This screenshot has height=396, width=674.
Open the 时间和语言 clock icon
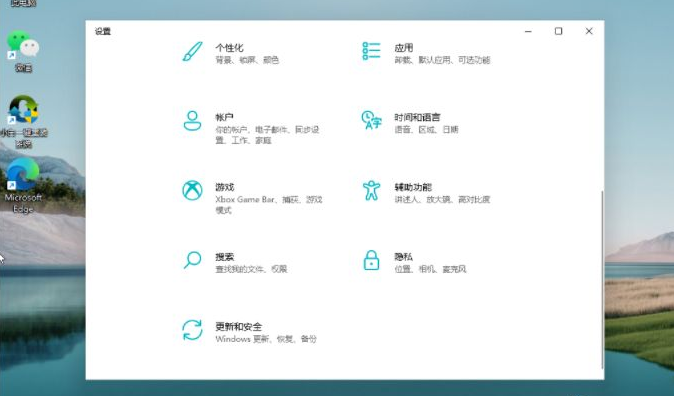click(371, 120)
